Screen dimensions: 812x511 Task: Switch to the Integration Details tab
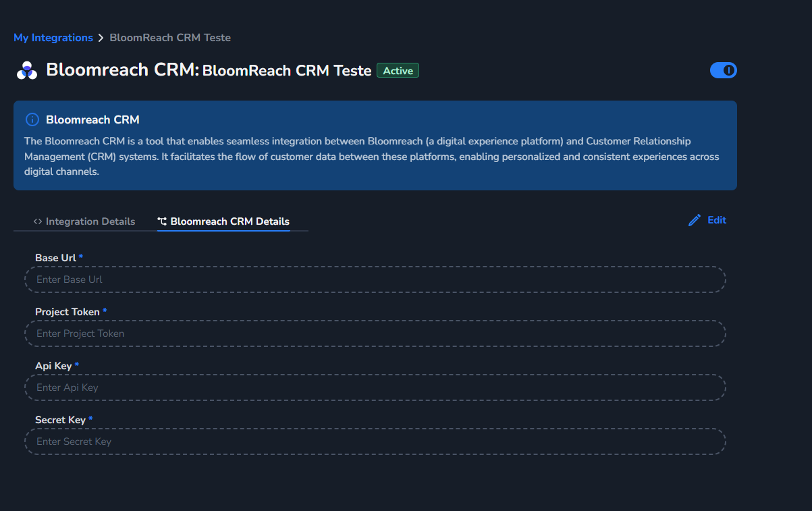(84, 221)
